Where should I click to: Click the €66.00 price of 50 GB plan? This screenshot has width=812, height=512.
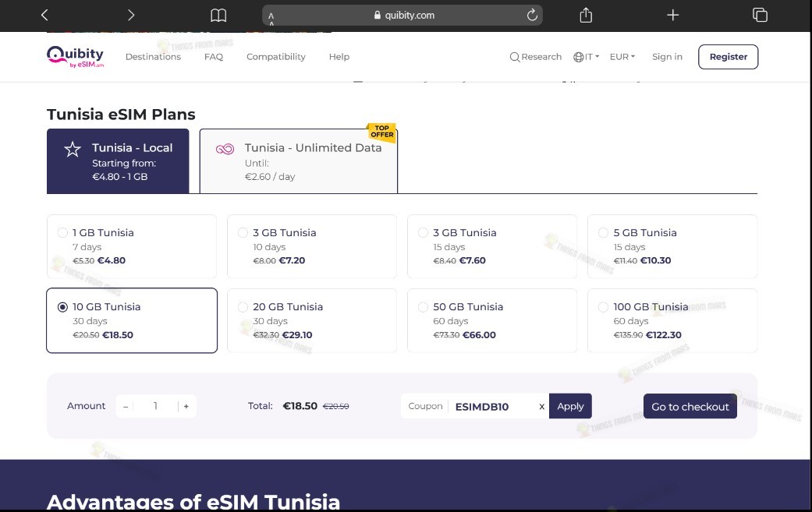[x=479, y=335]
